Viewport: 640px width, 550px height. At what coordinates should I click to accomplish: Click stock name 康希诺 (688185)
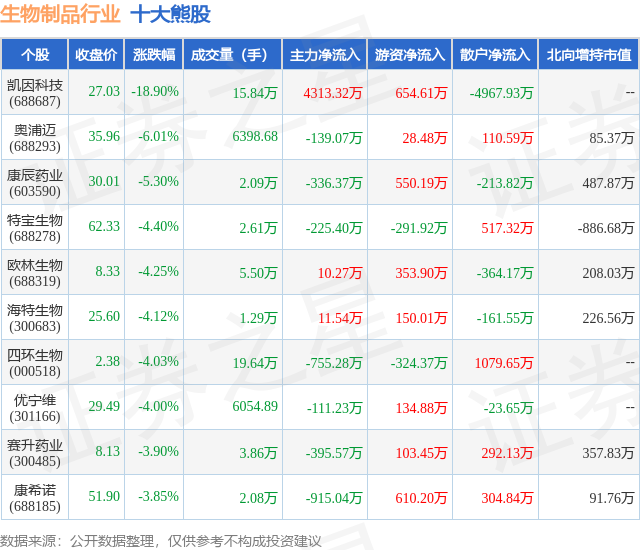[x=35, y=498]
